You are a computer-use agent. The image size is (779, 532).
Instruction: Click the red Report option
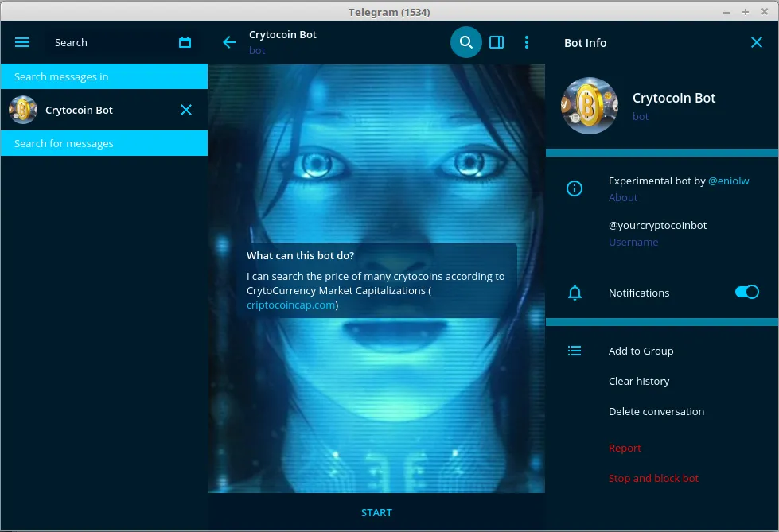click(625, 448)
